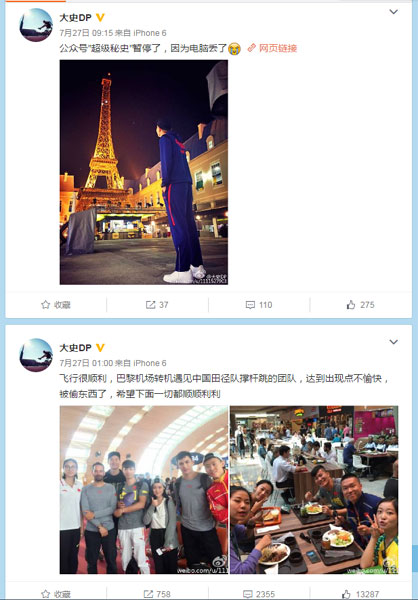Viewport: 418px width, 600px height.
Task: Open comments on first post showing 110
Action: click(x=259, y=305)
